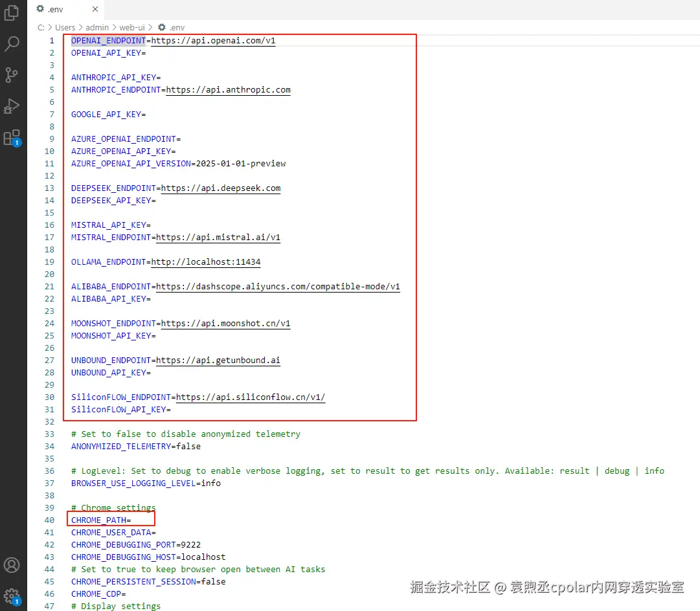Open link https://api.deepseek.com
This screenshot has height=611, width=700.
click(x=221, y=188)
